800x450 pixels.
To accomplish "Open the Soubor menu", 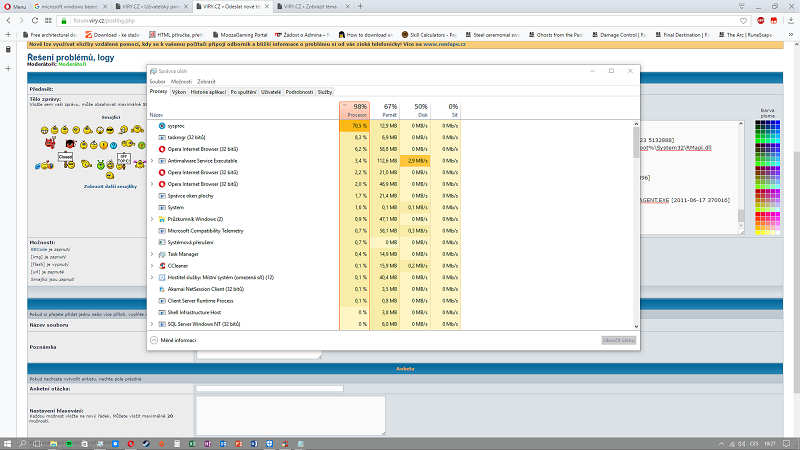I will [157, 81].
